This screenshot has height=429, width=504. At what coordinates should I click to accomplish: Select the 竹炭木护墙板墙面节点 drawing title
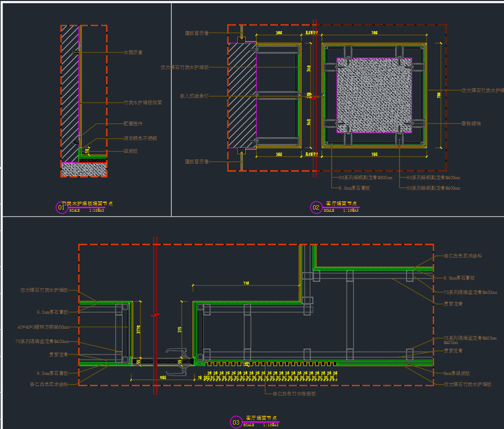pos(87,203)
